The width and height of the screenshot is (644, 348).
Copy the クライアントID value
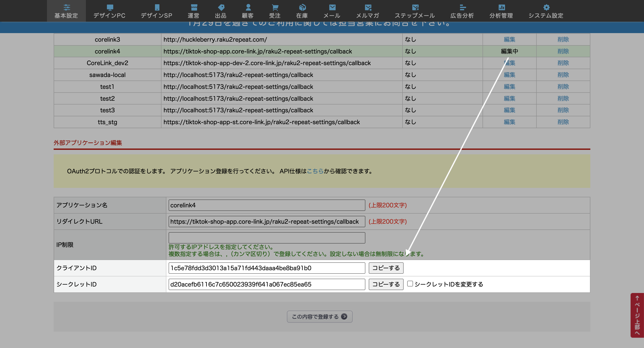(x=386, y=268)
